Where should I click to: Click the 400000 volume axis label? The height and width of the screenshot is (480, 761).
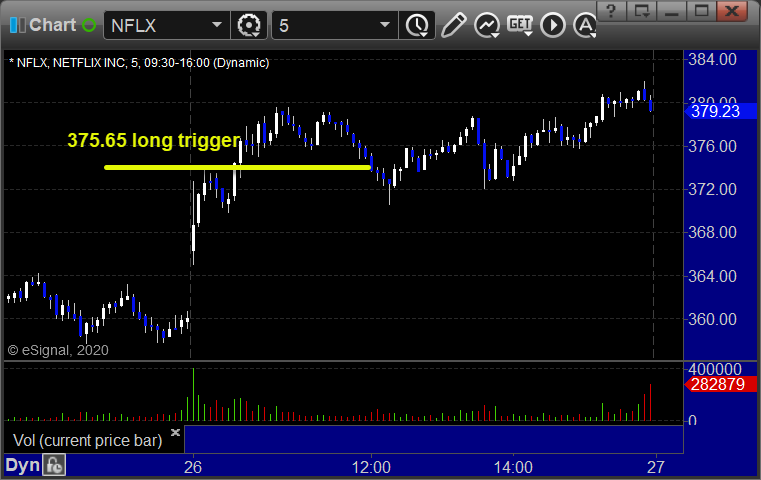714,369
